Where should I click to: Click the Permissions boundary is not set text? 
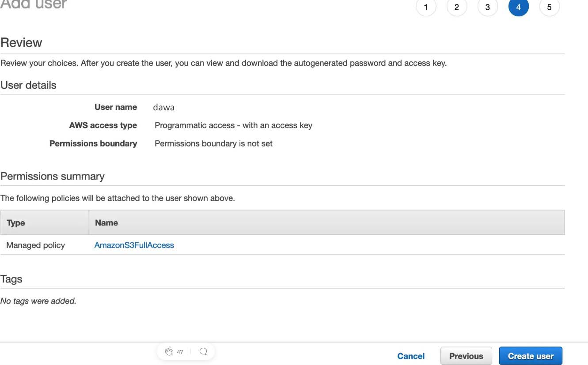coord(213,143)
